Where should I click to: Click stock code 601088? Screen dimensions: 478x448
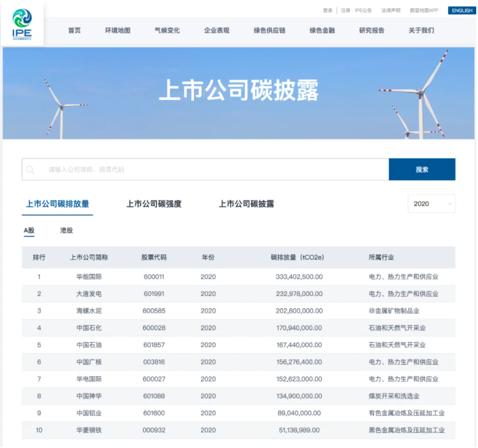(x=154, y=396)
